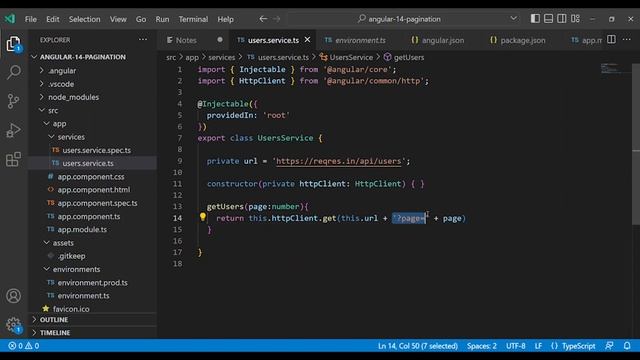Toggle the primary side bar layout icon
Screen dimensions: 640x360
(x=535, y=18)
